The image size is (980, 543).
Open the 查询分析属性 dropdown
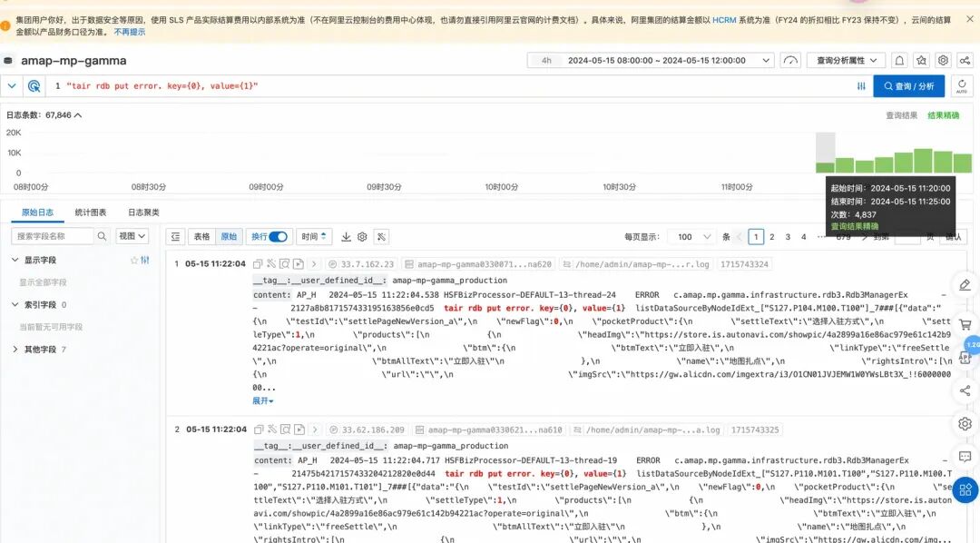click(847, 61)
